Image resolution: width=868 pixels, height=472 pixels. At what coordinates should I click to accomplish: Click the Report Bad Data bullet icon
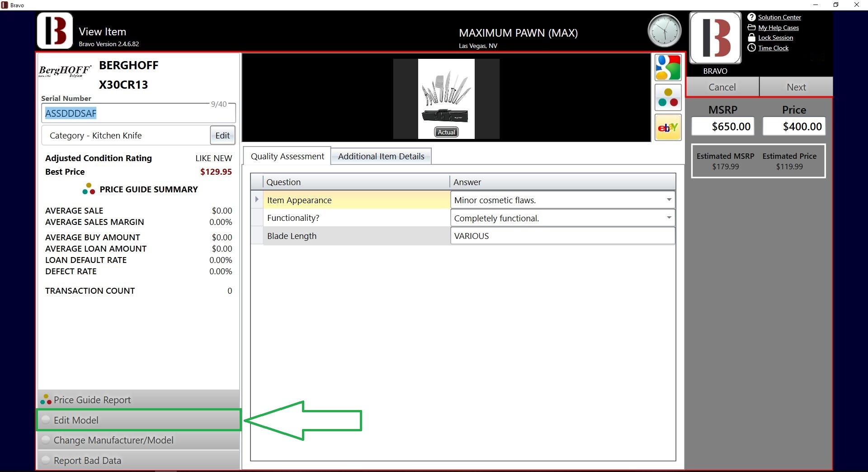pos(46,460)
